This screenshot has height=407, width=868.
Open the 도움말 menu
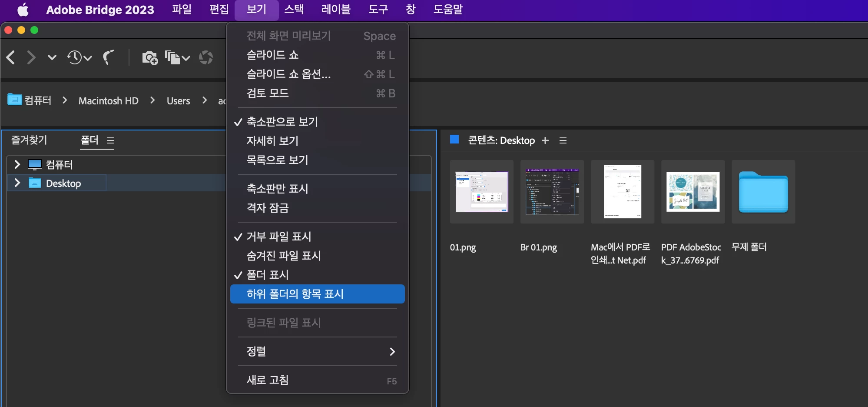448,10
